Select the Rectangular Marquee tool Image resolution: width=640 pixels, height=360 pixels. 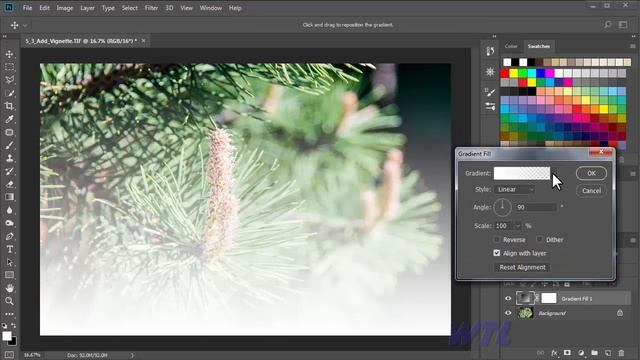point(9,67)
